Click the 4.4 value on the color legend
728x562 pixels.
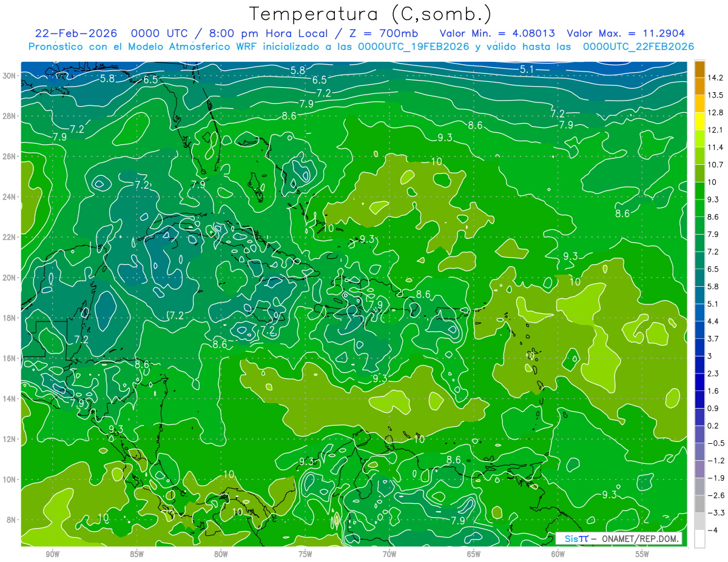coord(713,321)
